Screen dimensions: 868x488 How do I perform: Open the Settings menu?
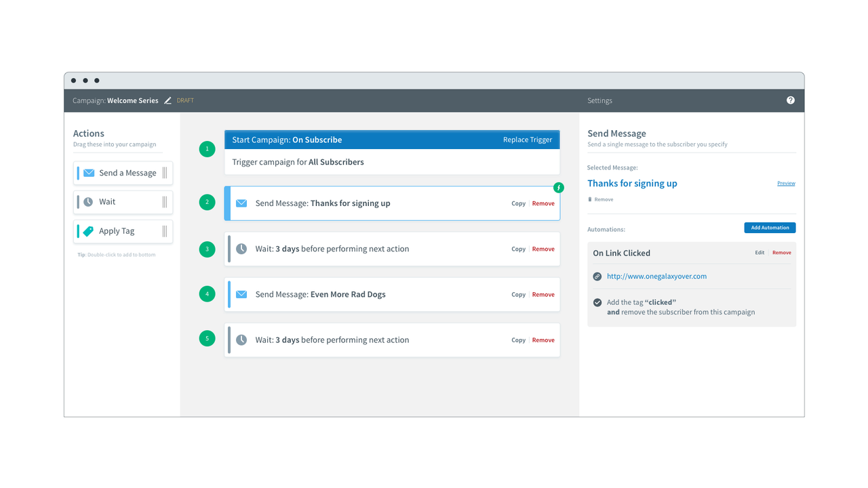[599, 100]
